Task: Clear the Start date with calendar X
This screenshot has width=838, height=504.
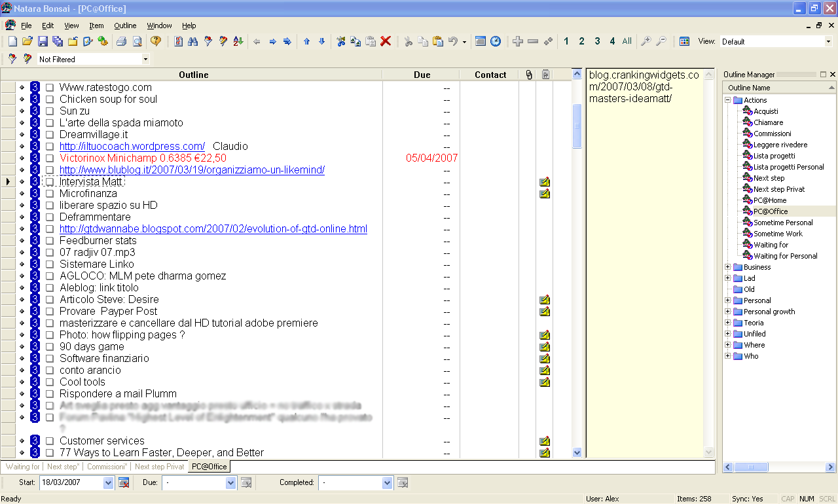Action: pyautogui.click(x=123, y=483)
